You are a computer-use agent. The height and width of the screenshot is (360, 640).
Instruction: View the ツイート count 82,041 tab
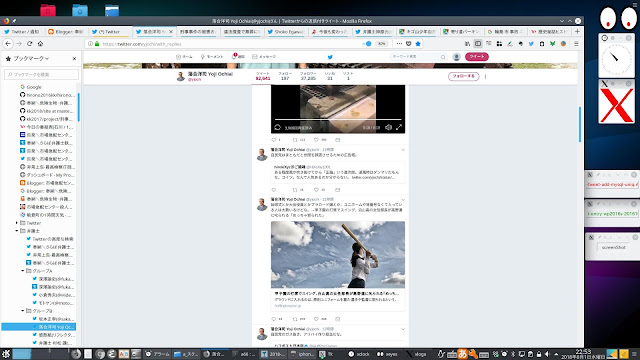pyautogui.click(x=263, y=76)
